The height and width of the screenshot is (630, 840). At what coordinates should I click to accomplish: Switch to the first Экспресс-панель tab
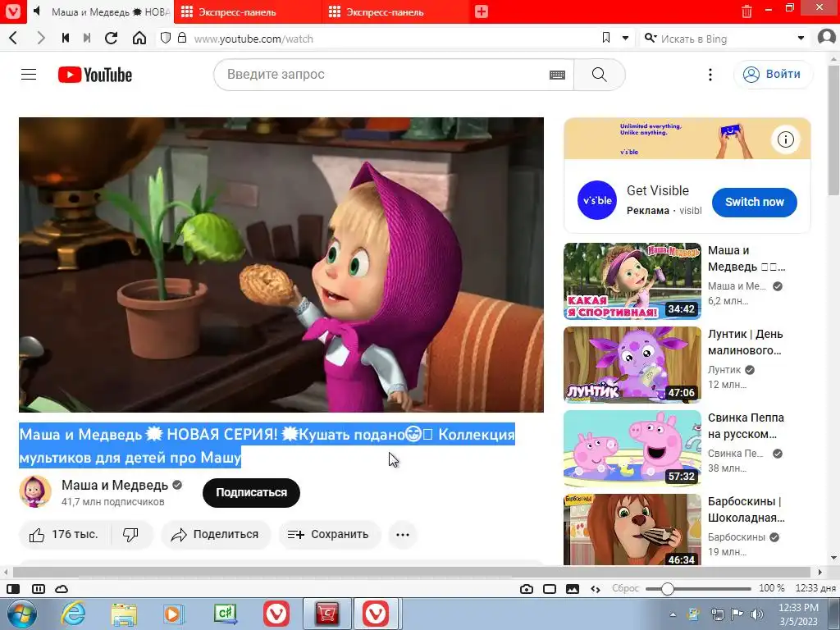(248, 11)
